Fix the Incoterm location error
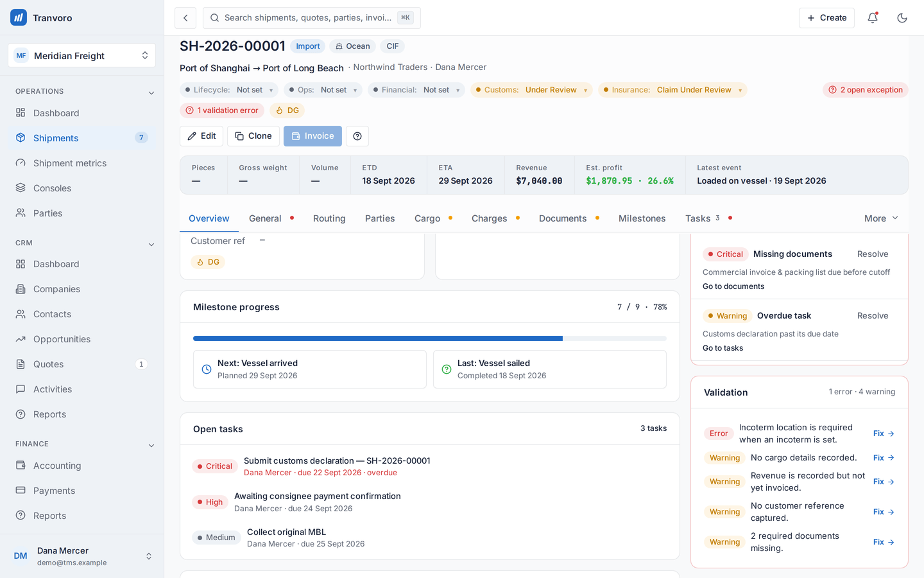 (x=884, y=433)
